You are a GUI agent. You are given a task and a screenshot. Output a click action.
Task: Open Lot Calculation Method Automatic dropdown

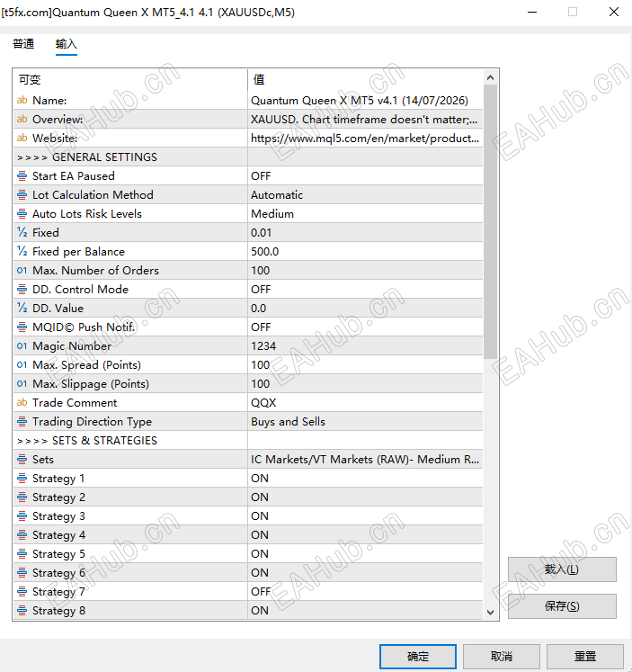(x=365, y=194)
